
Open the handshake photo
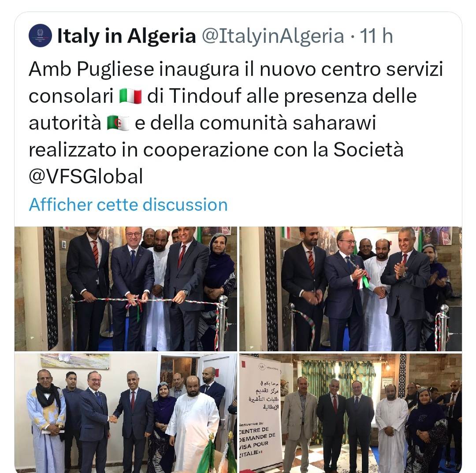coord(126,413)
